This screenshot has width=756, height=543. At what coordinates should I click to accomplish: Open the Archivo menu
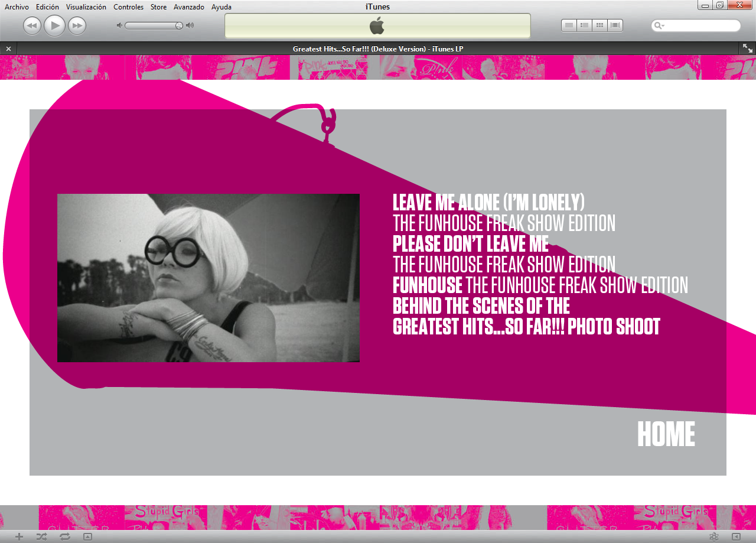click(x=17, y=7)
